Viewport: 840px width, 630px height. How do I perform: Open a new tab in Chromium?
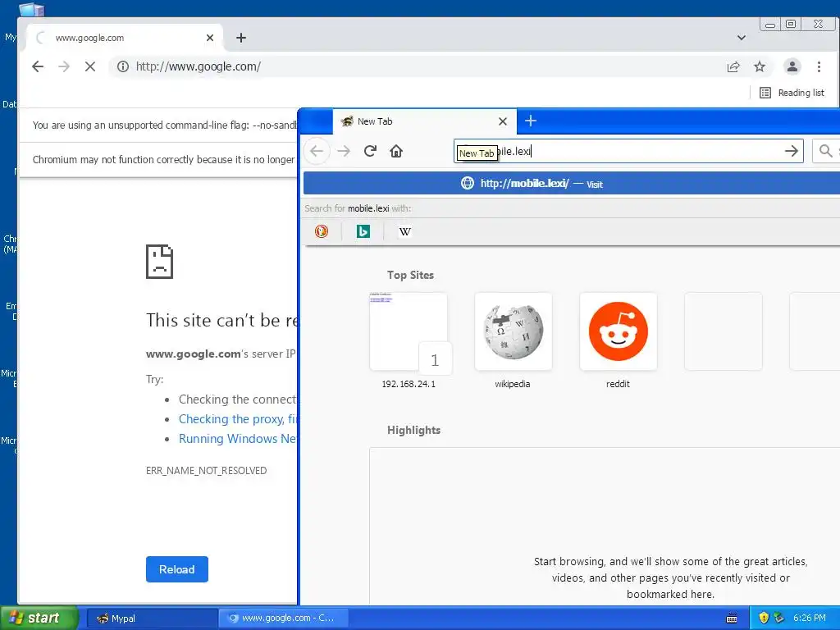point(241,38)
